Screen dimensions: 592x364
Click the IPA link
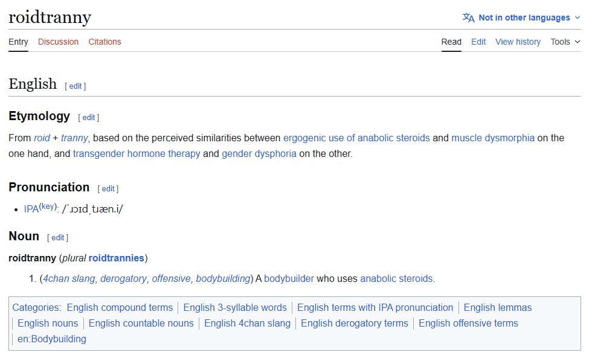pyautogui.click(x=31, y=209)
